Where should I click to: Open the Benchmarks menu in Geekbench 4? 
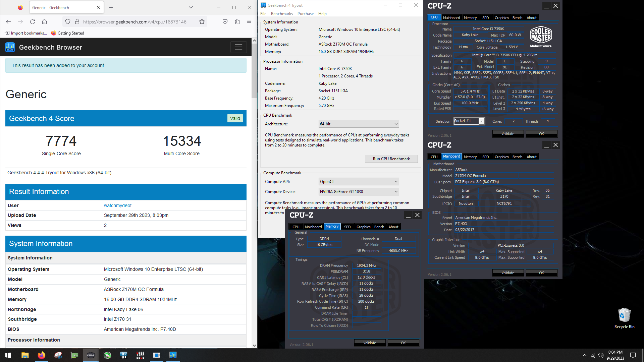coord(282,14)
